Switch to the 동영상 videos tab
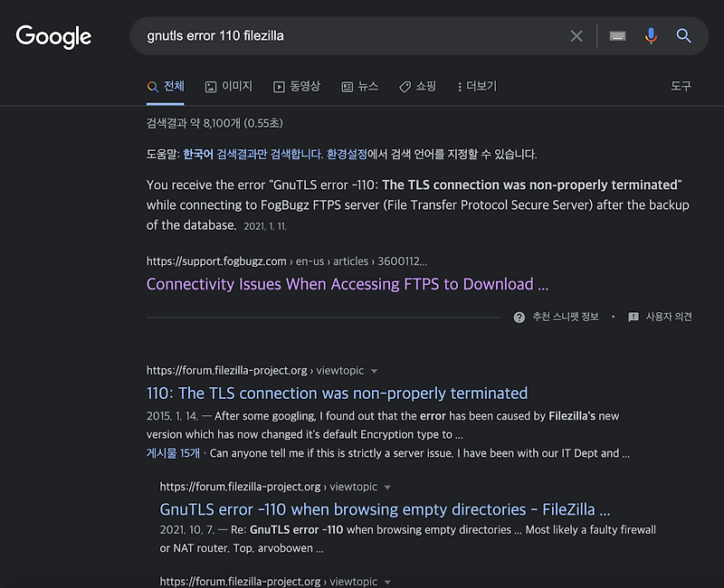This screenshot has height=588, width=724. pyautogui.click(x=293, y=86)
